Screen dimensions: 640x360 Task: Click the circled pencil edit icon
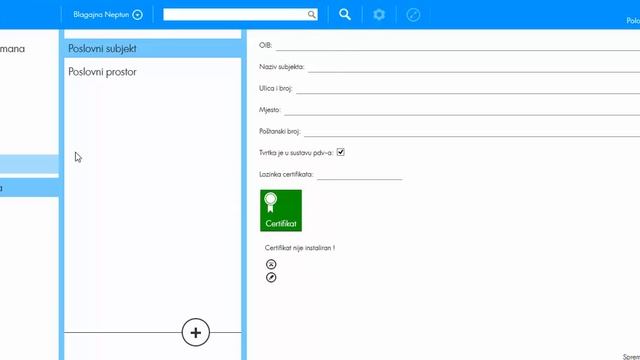[x=271, y=278]
